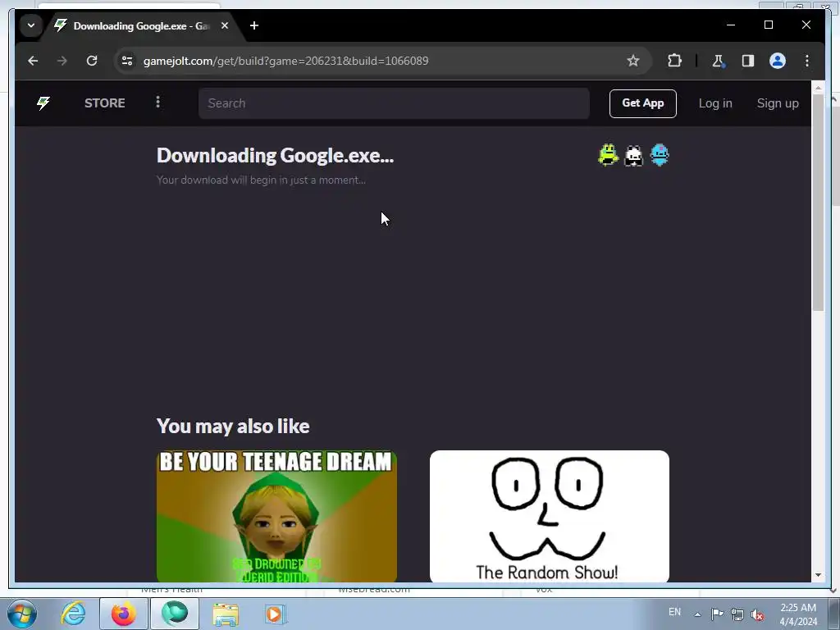
Task: Open the browser profile avatar
Action: [778, 61]
